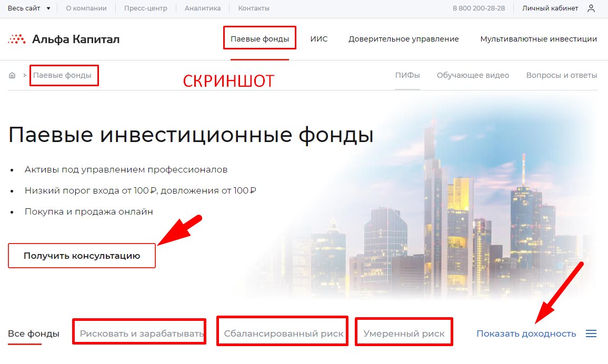Click the Альфа Капитал brand name

76,39
